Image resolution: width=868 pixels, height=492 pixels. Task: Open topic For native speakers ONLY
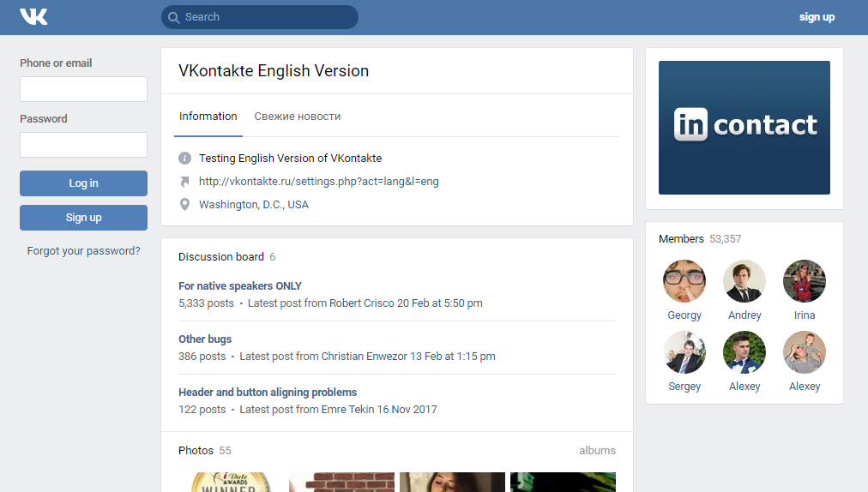239,286
